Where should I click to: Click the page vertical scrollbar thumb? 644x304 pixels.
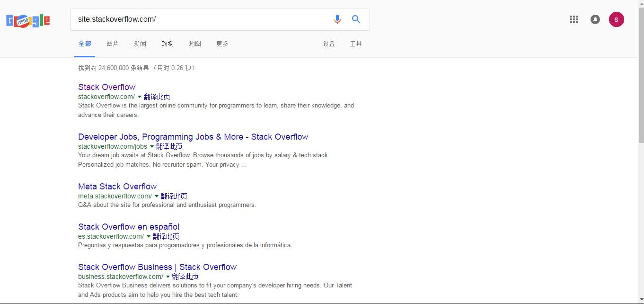pyautogui.click(x=641, y=75)
